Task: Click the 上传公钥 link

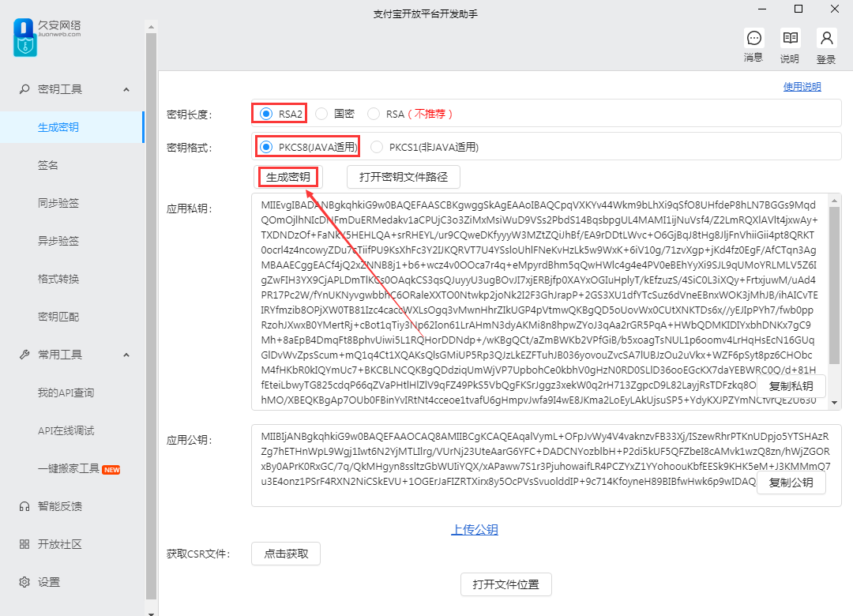Action: click(x=475, y=529)
